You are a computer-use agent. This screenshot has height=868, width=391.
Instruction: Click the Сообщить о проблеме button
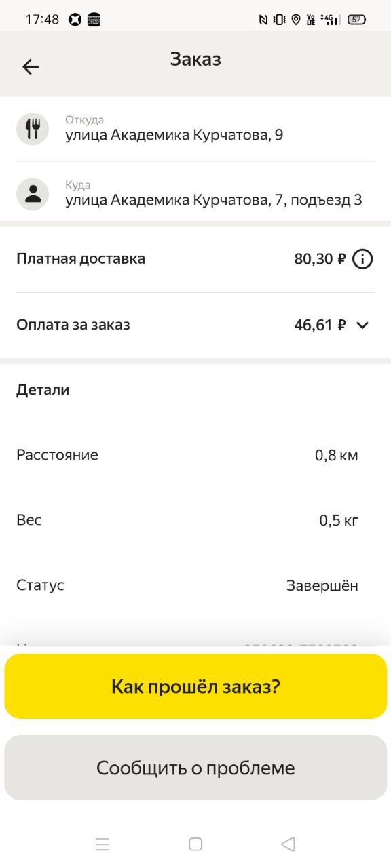[195, 768]
